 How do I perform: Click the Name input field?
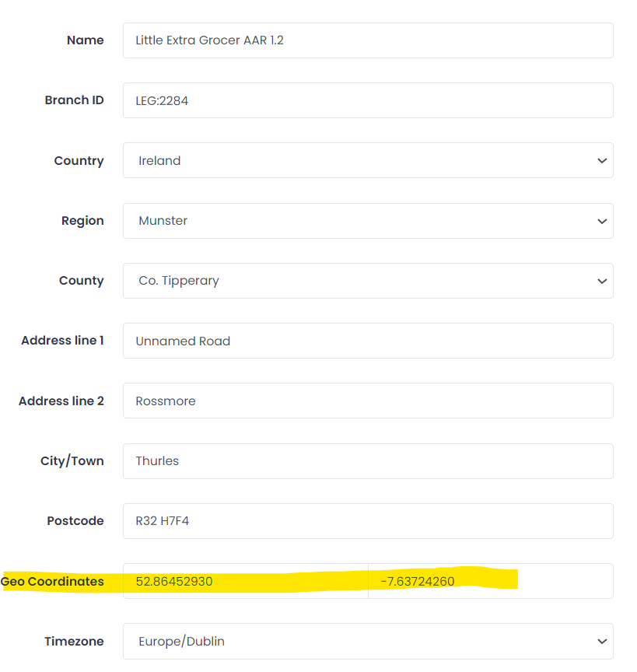tap(367, 40)
